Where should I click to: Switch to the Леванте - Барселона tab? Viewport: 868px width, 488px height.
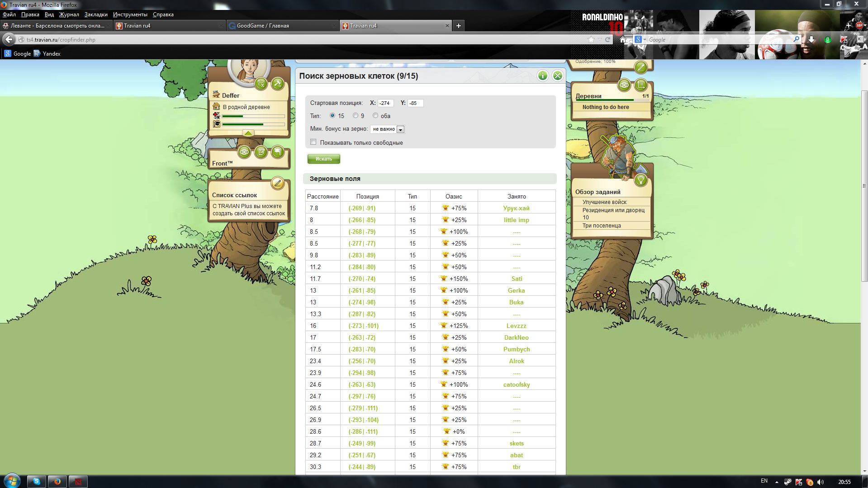coord(56,26)
